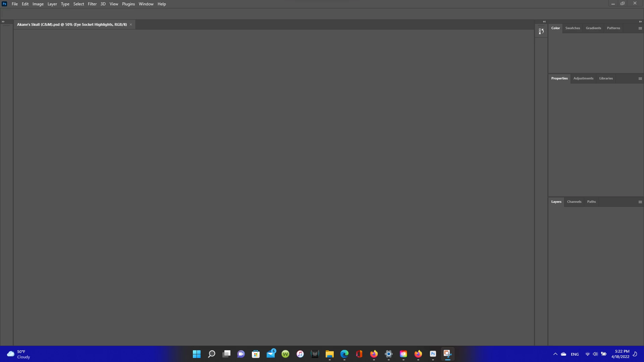Expand the collapsed tools panel

pos(3,22)
